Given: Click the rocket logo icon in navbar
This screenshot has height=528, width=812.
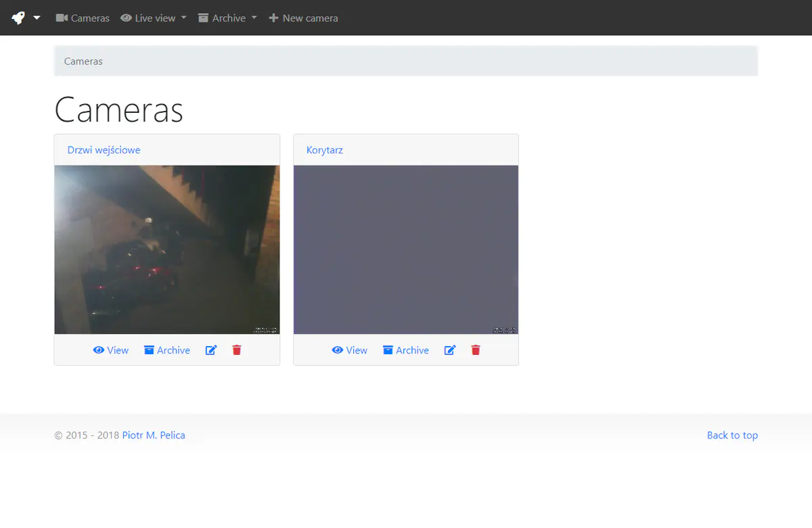Looking at the screenshot, I should pos(18,18).
